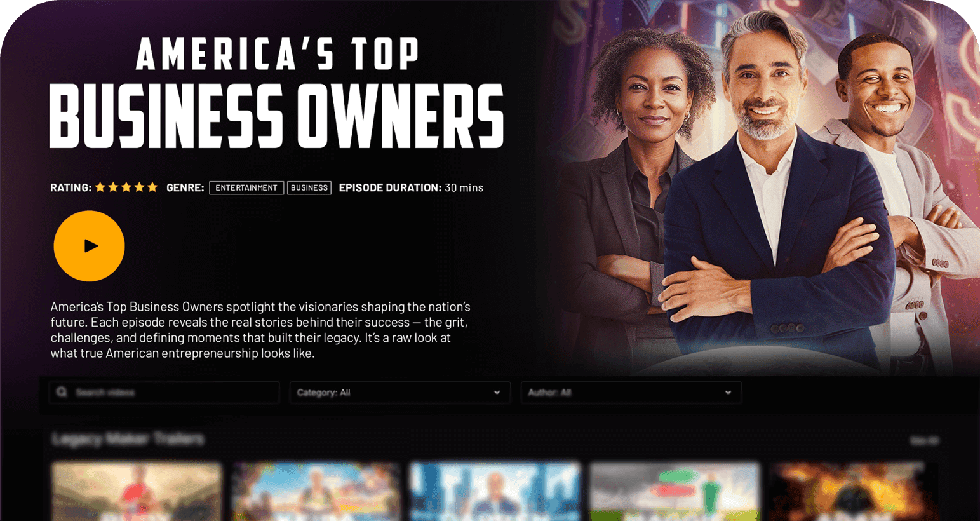Click the second rating star
Image resolution: width=980 pixels, height=521 pixels.
tap(113, 187)
